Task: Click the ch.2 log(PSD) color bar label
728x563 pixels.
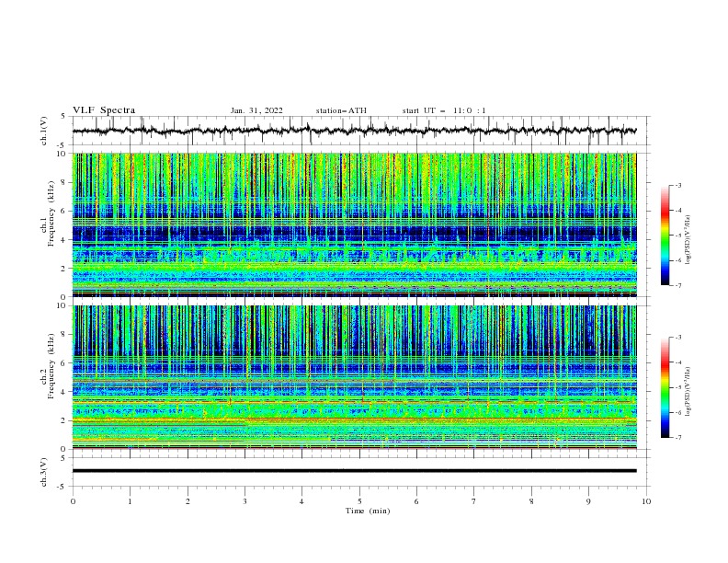Action: (x=688, y=391)
